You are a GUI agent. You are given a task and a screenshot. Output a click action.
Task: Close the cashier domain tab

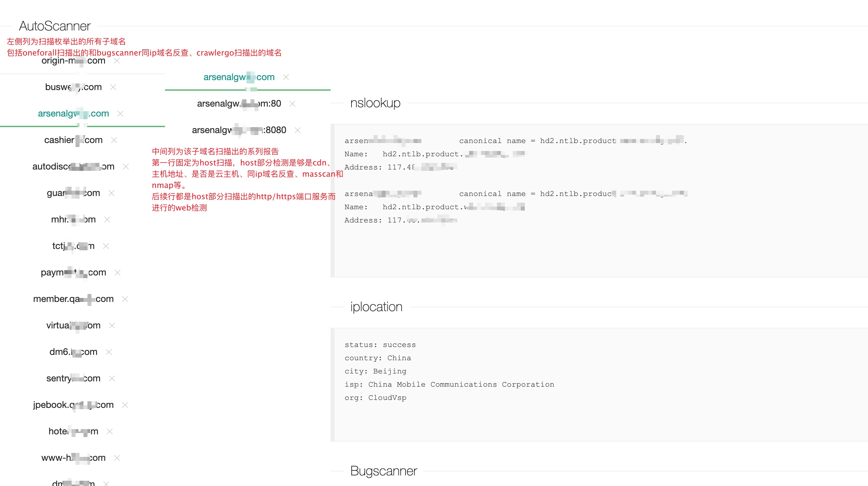pos(114,140)
